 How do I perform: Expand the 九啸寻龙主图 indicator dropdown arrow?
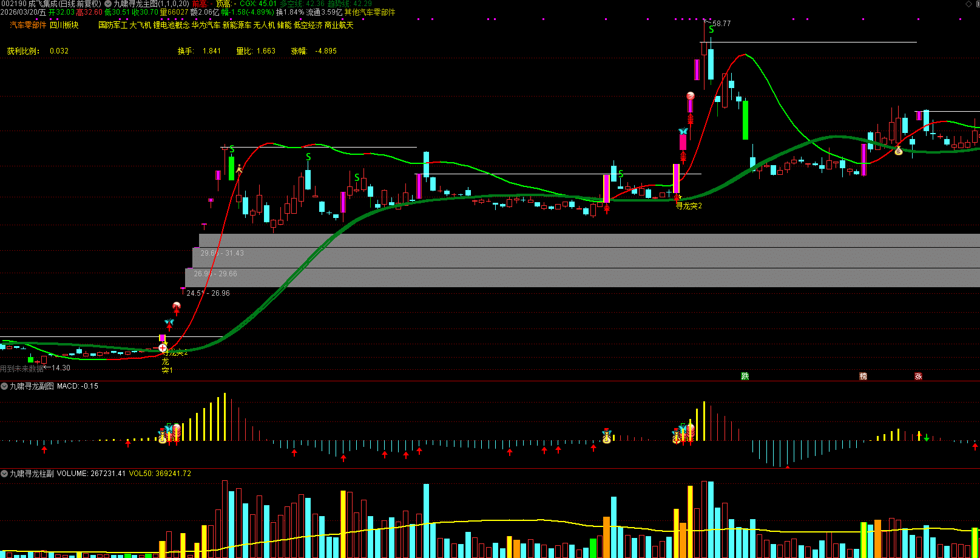tap(108, 4)
